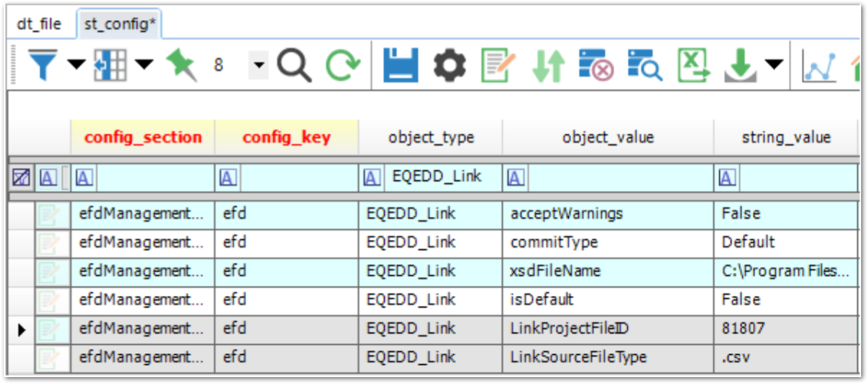The image size is (868, 384).
Task: Click filter condition icon for object_value
Action: tap(516, 178)
